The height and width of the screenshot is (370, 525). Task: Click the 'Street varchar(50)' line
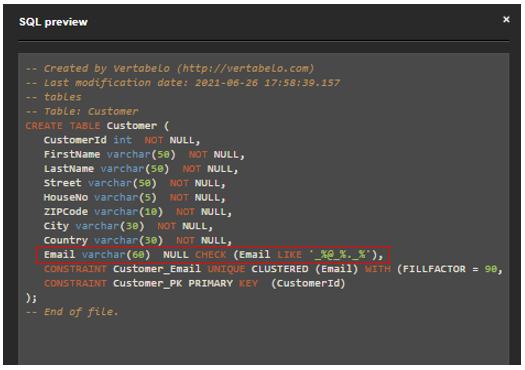pyautogui.click(x=135, y=183)
